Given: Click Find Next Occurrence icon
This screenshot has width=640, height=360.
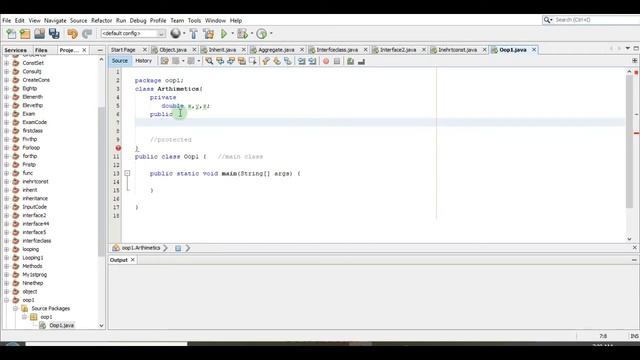Looking at the screenshot, I should pyautogui.click(x=231, y=61).
